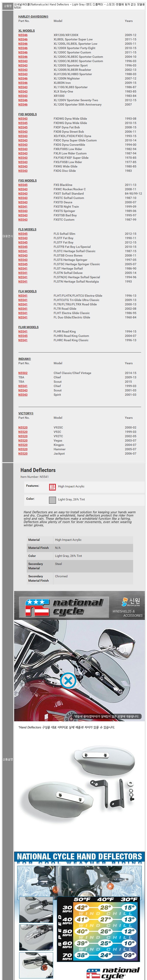Open N5545 link for FXS Blackline
This screenshot has height=980, width=147.
[x=23, y=185]
